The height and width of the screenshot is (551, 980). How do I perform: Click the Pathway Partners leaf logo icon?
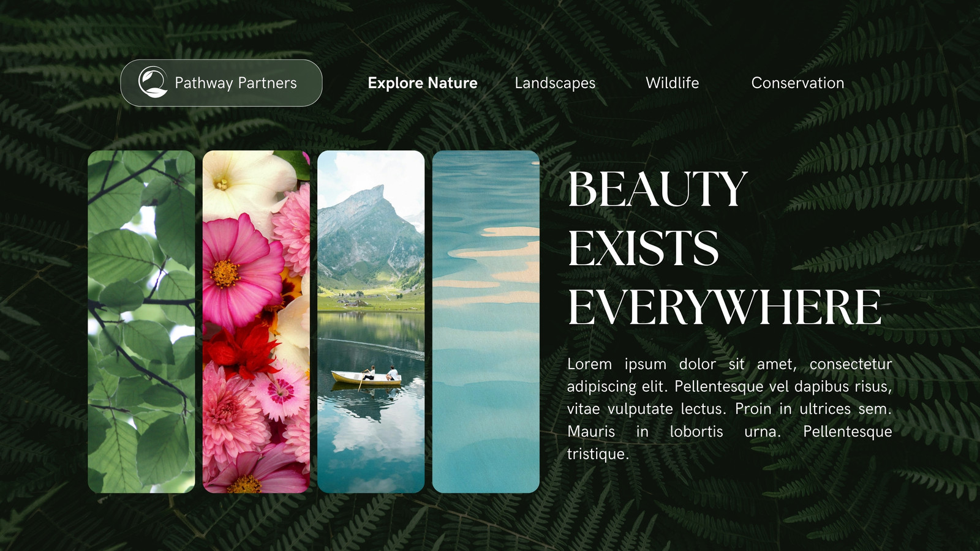[x=153, y=83]
